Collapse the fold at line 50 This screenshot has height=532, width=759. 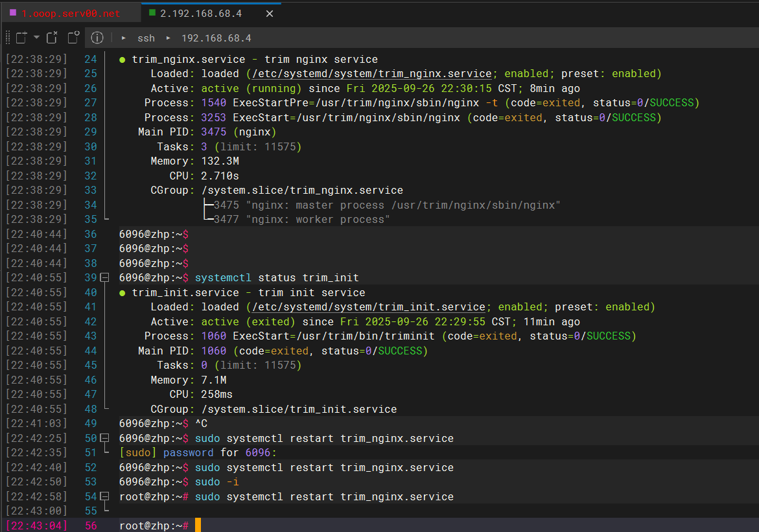tap(104, 439)
